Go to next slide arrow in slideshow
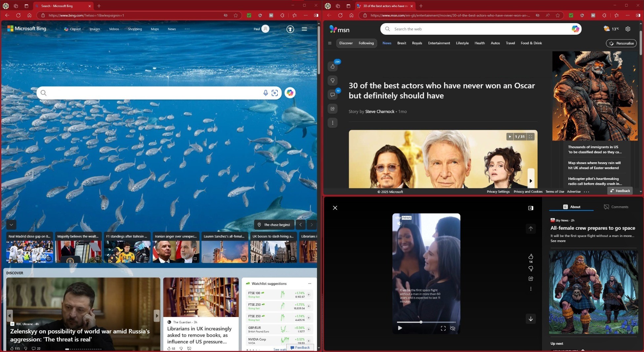Image resolution: width=644 pixels, height=352 pixels. [531, 181]
